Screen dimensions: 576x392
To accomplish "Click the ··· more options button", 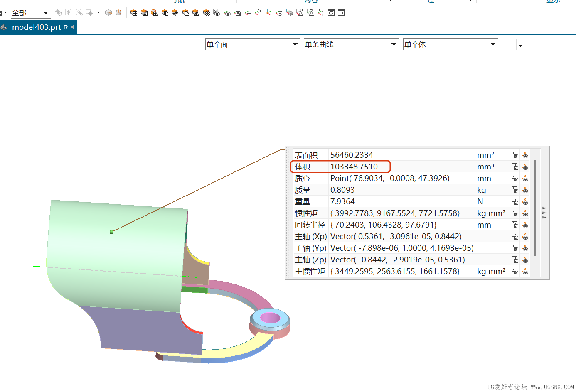I will pos(507,44).
